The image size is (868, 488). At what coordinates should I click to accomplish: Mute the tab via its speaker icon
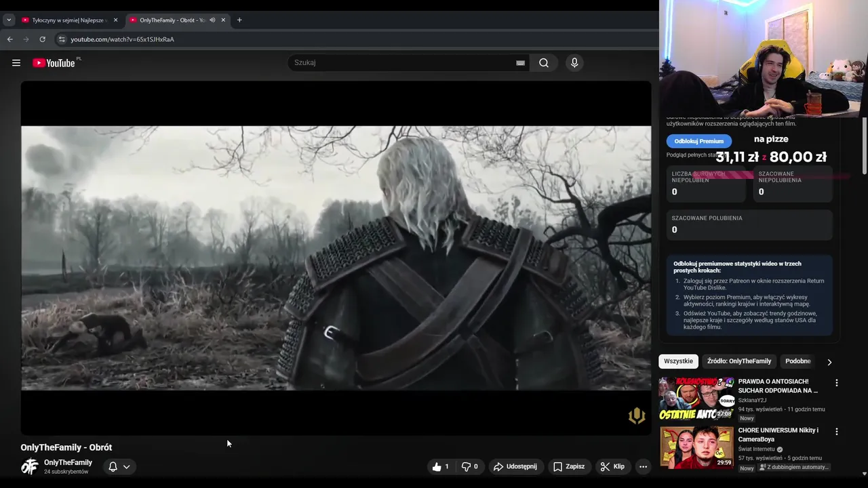click(x=212, y=20)
